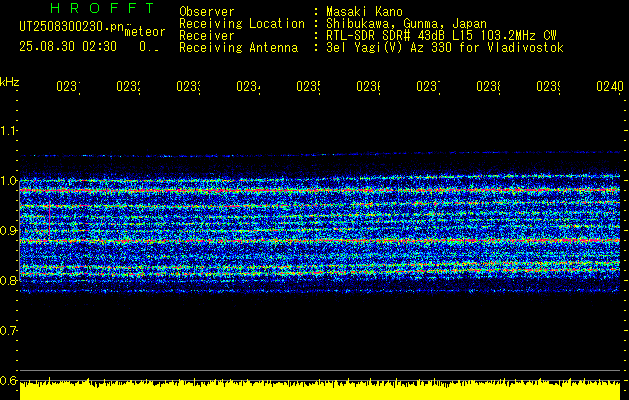
Task: Click the HROFFT title text
Action: click(103, 8)
